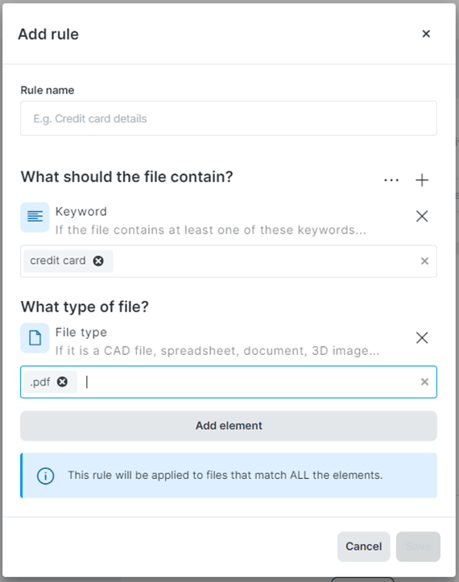
Task: Add a content condition with plus icon
Action: pos(422,180)
